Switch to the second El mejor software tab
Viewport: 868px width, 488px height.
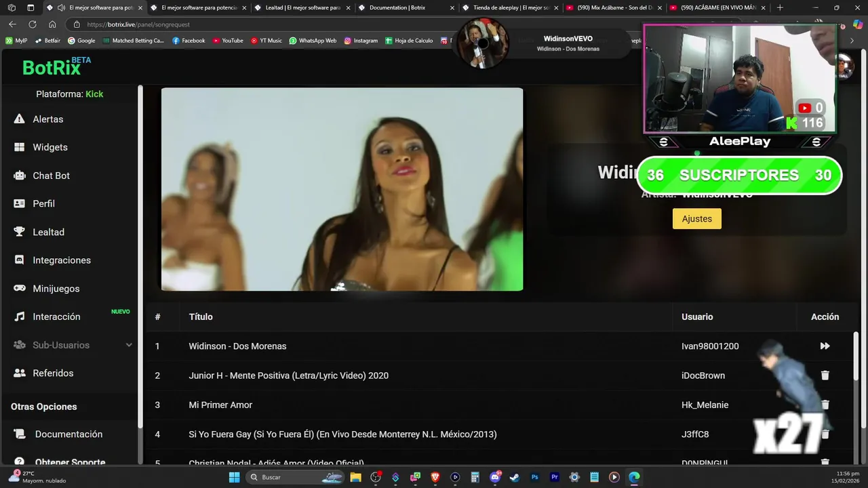click(x=199, y=7)
